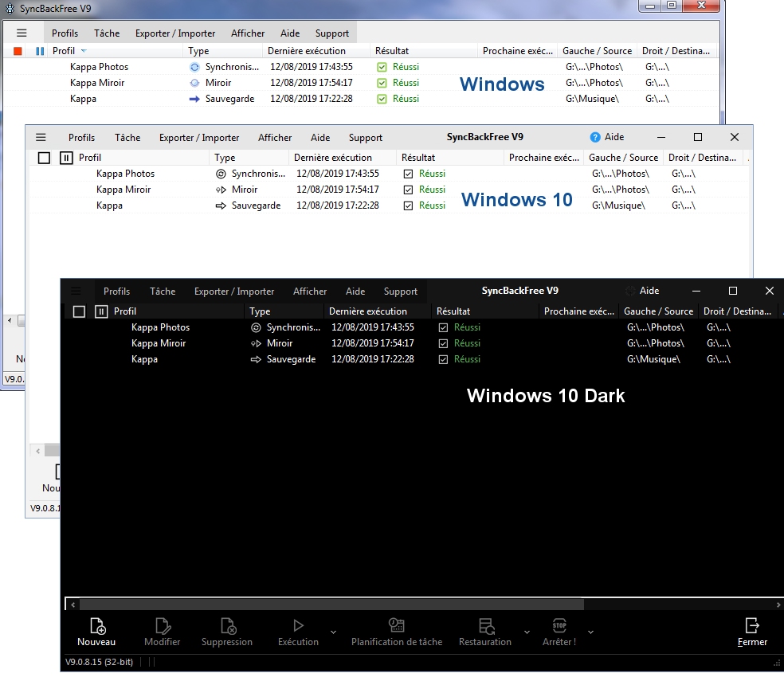
Task: Click Synchronis... icon for Kappa Photos, Windows 10 window
Action: coord(221,174)
